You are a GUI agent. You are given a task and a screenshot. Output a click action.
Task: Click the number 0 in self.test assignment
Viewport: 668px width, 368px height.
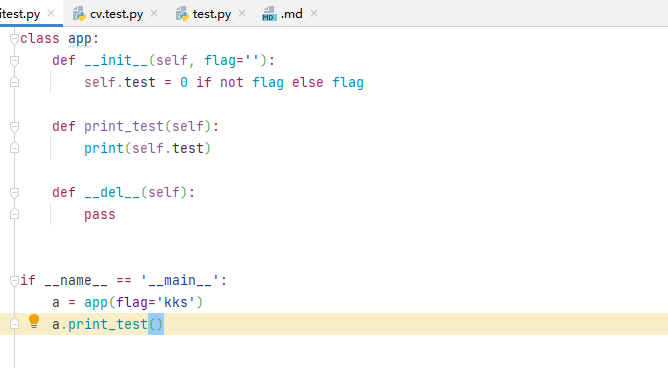tap(184, 82)
